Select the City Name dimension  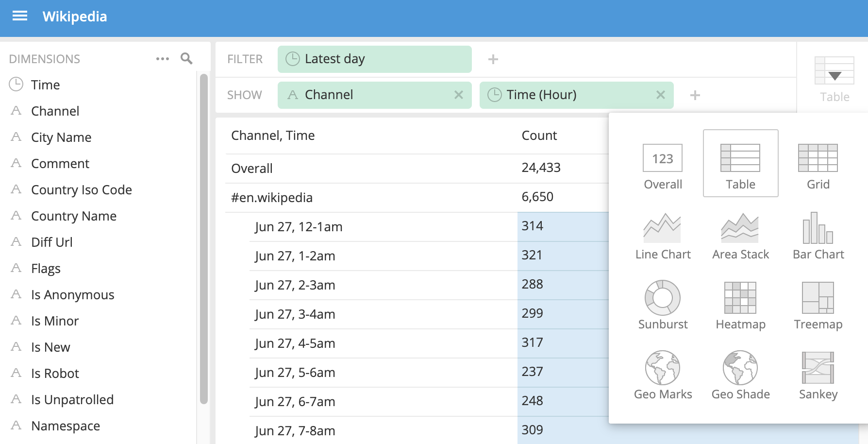pyautogui.click(x=99, y=137)
